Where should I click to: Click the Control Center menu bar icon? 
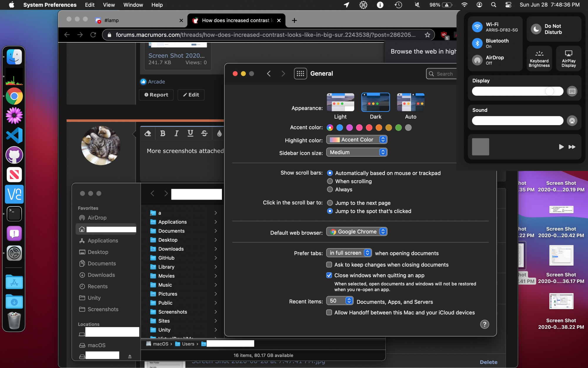click(508, 5)
